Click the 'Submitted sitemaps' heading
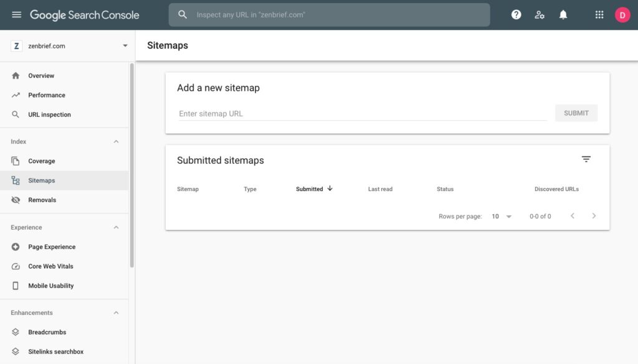The image size is (638, 364). 220,160
